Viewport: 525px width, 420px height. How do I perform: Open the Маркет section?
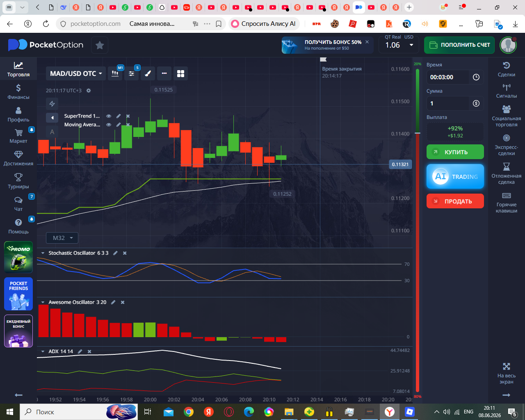(18, 136)
